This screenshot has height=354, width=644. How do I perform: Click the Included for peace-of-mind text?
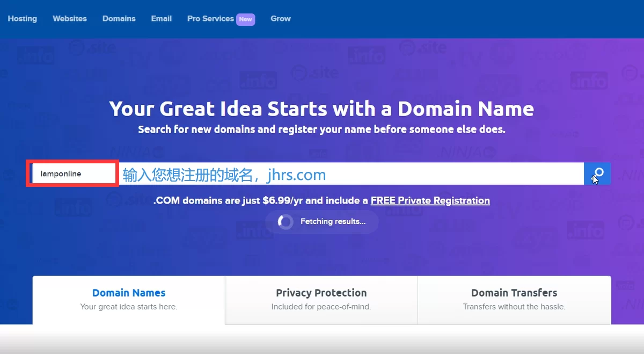coord(321,307)
